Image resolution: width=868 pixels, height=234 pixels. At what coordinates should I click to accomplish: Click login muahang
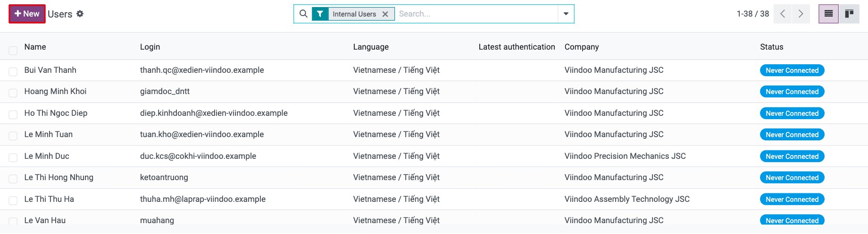coord(157,220)
